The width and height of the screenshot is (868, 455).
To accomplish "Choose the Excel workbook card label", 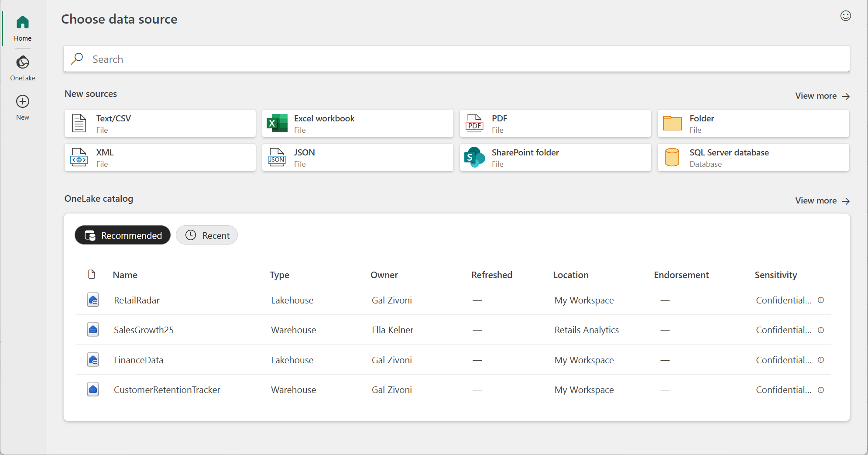I will click(x=324, y=118).
